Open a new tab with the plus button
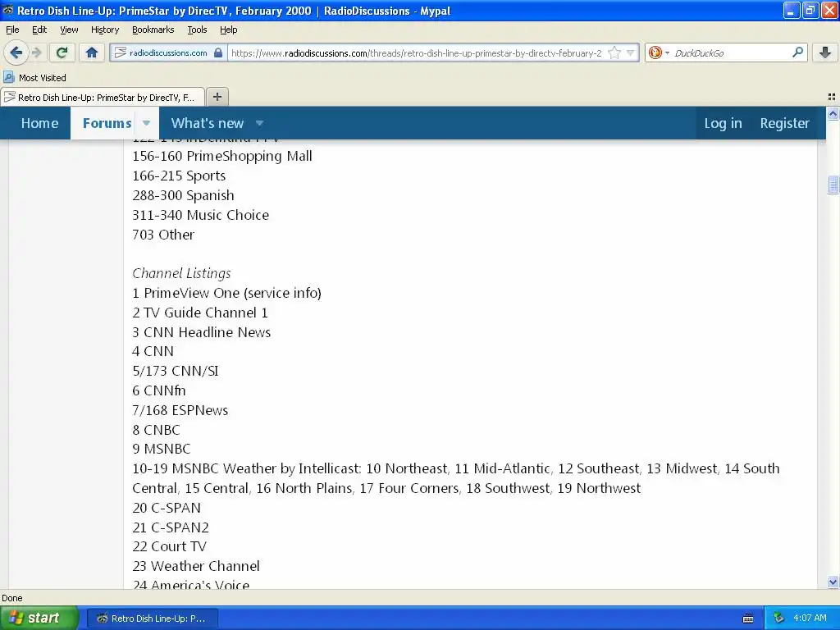This screenshot has height=630, width=840. click(217, 97)
